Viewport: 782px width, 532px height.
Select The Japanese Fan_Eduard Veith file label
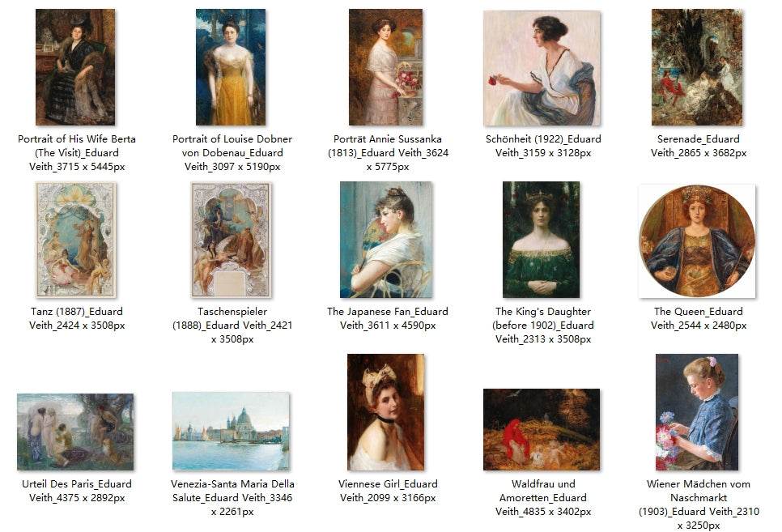click(x=388, y=318)
